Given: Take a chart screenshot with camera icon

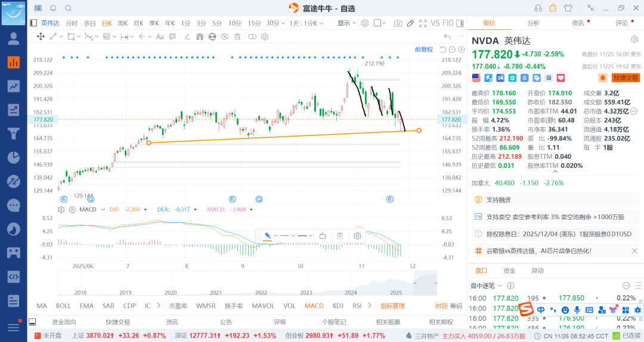Looking at the screenshot, I should point(398,23).
